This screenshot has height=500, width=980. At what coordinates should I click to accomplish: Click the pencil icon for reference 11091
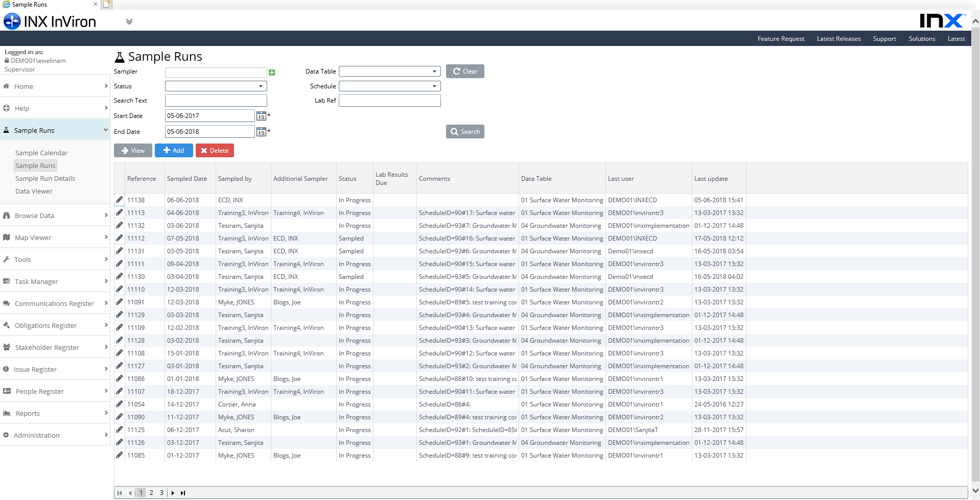(x=120, y=302)
